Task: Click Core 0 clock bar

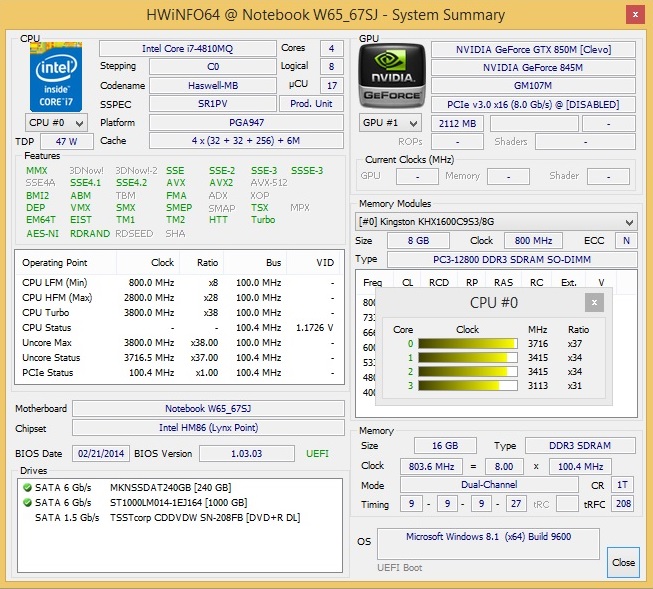Action: (x=468, y=344)
